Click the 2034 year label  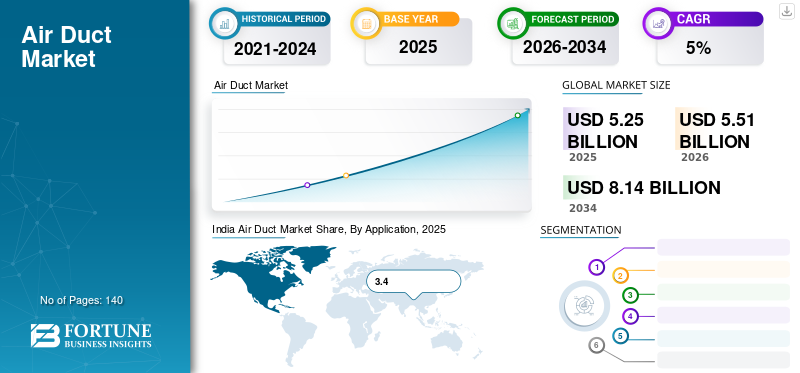click(x=583, y=208)
